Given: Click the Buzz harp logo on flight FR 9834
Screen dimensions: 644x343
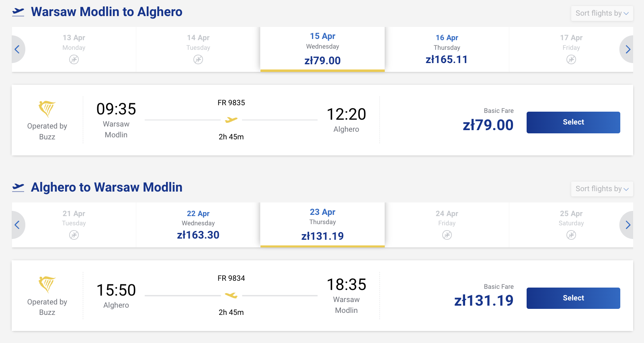Looking at the screenshot, I should click(x=47, y=284).
